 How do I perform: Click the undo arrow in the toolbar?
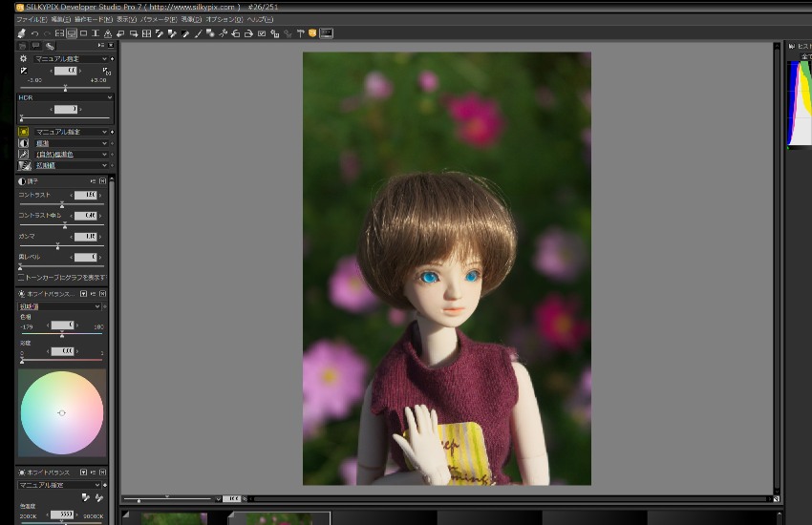[34, 33]
